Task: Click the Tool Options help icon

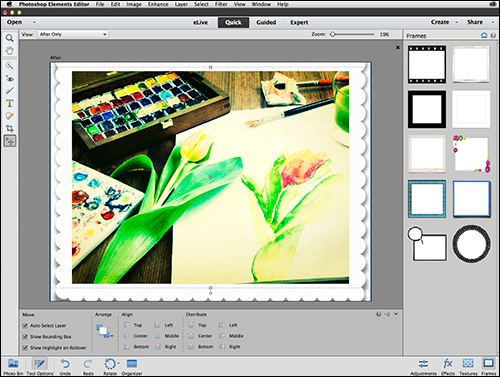Action: [x=378, y=314]
